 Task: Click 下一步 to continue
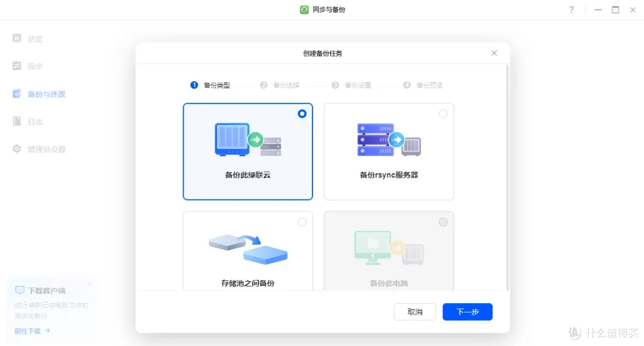pos(467,311)
